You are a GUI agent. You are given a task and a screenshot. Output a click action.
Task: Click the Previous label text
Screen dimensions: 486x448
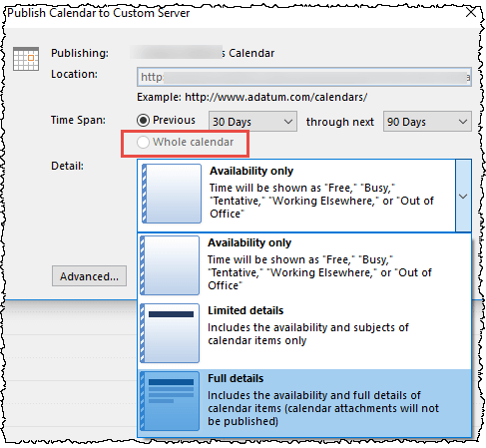174,120
